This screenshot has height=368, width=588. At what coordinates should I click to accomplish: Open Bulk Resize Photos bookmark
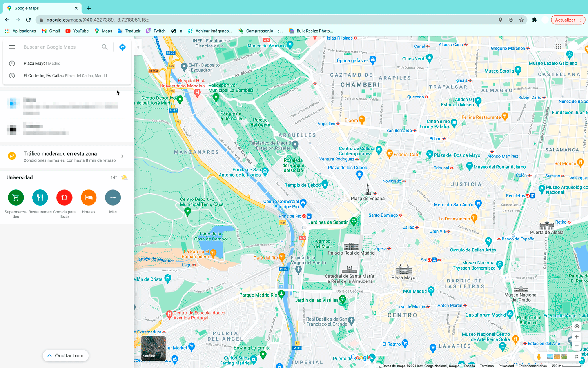[x=311, y=31]
